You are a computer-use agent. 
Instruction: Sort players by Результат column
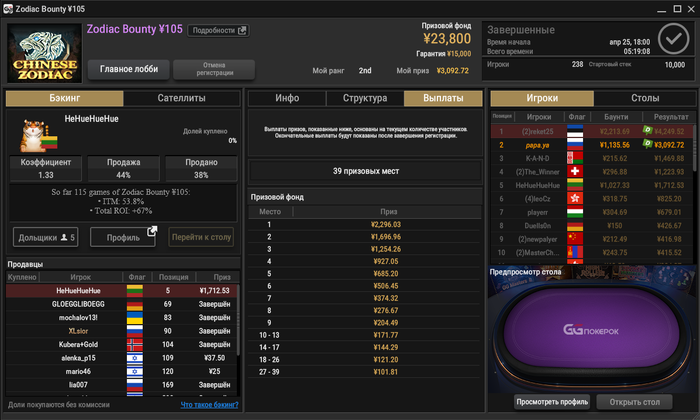671,117
